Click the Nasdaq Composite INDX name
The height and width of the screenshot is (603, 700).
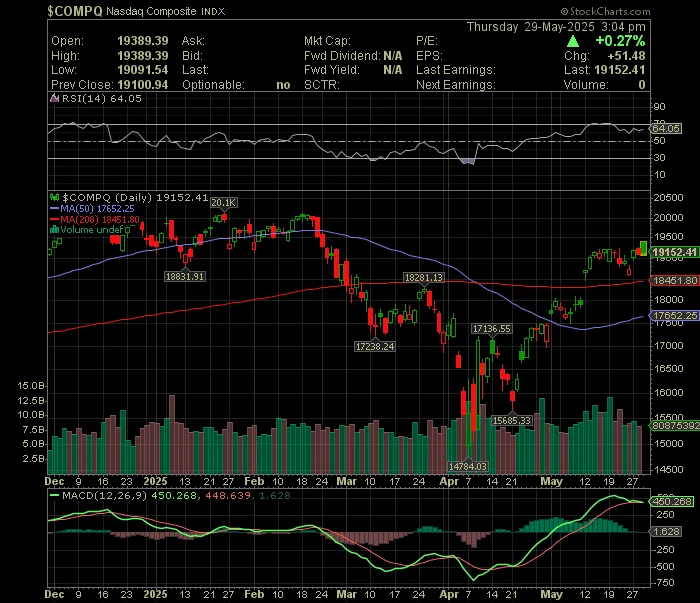[166, 12]
